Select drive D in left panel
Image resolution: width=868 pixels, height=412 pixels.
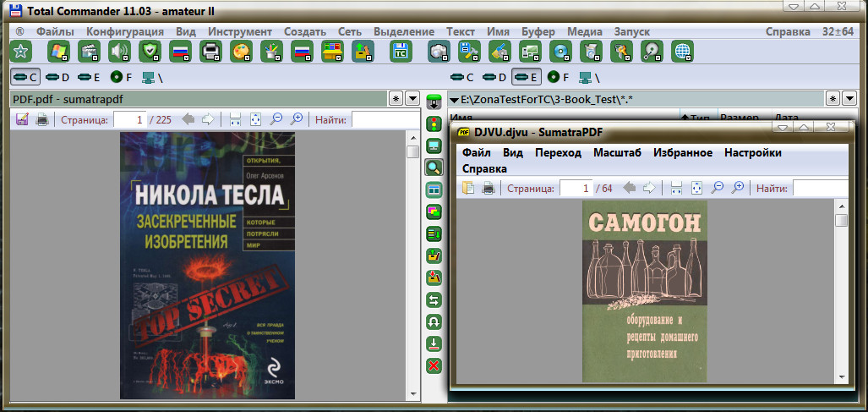[x=57, y=78]
